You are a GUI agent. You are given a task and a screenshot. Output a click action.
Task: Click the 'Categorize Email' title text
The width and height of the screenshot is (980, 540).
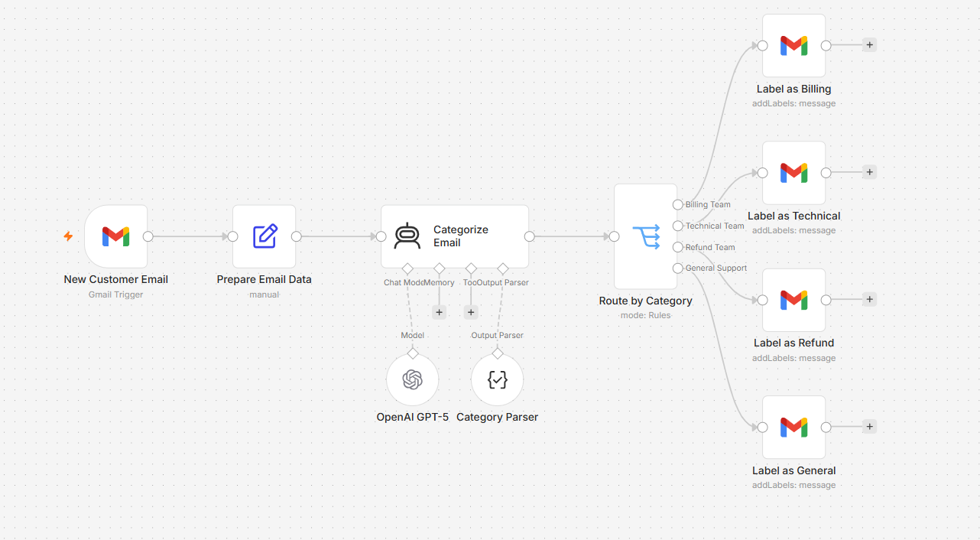tap(461, 236)
